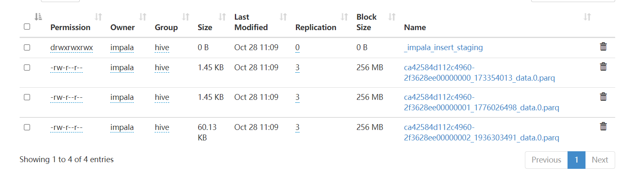The width and height of the screenshot is (644, 173).
Task: Sort by Last Modified column arrows
Action: tap(283, 17)
